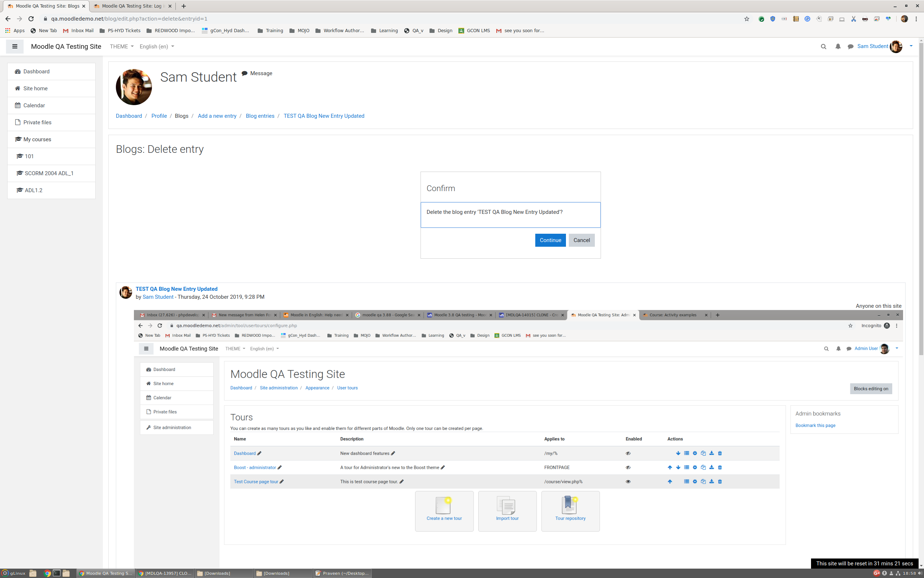
Task: Click Profile breadcrumb link
Action: [x=159, y=116]
